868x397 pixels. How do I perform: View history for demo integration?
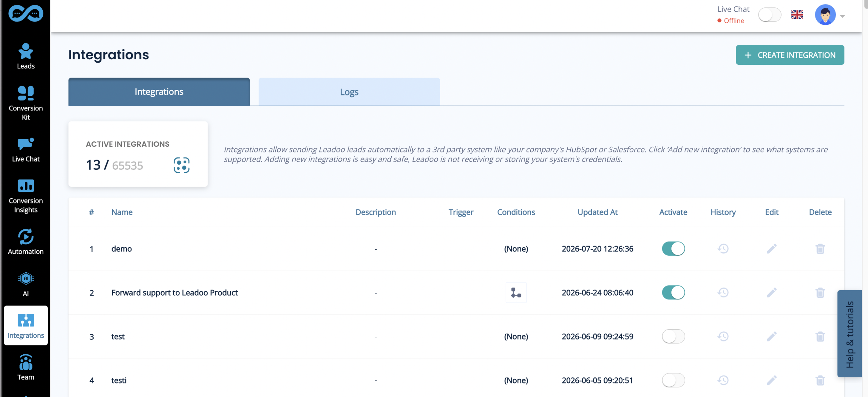coord(723,249)
